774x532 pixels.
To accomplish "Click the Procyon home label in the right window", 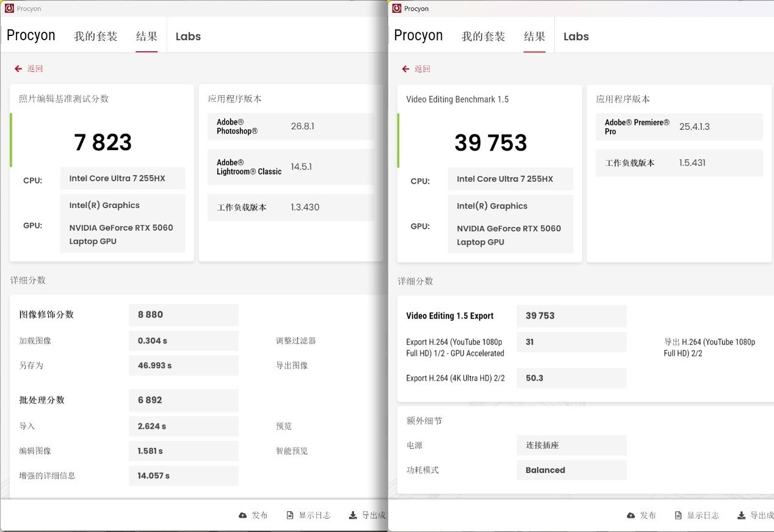I will click(x=418, y=35).
